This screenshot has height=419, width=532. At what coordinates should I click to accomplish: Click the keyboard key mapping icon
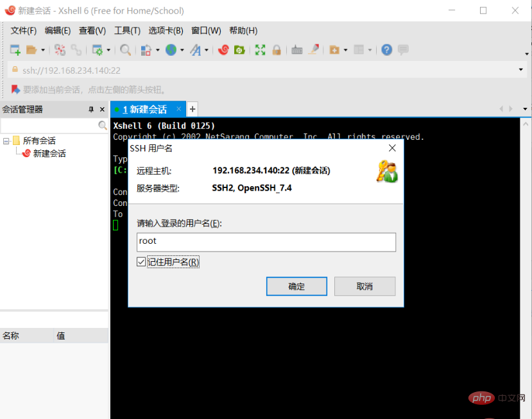point(297,50)
